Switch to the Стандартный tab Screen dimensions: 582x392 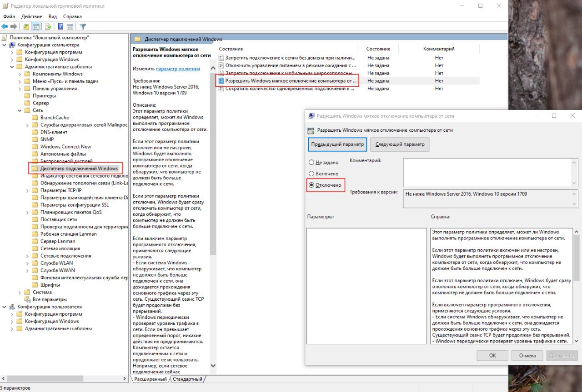pos(188,379)
